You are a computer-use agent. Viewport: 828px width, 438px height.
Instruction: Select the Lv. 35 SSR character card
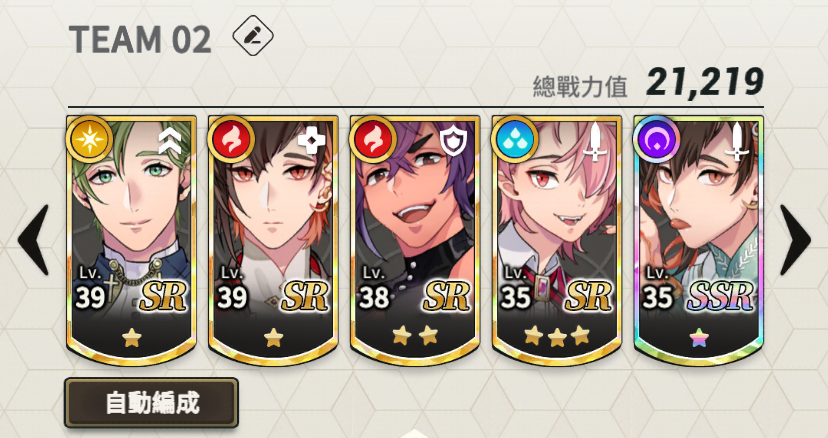[x=699, y=240]
